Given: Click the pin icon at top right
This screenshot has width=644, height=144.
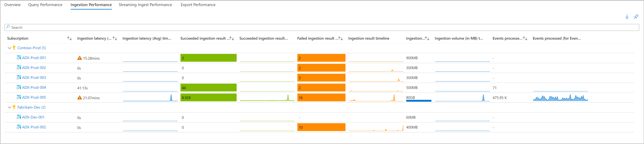Looking at the screenshot, I should point(636,17).
